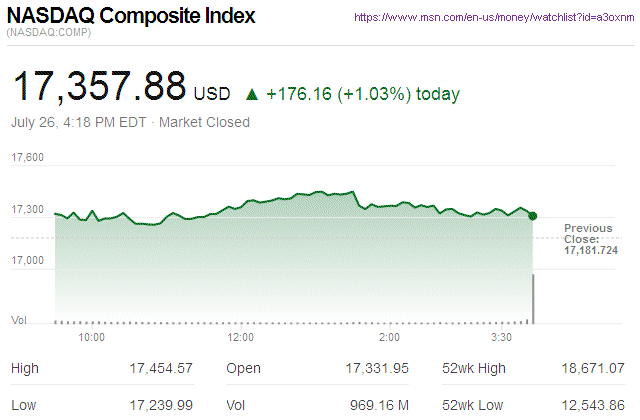Image resolution: width=640 pixels, height=420 pixels.
Task: Click the High value 17,454.57
Action: point(160,369)
